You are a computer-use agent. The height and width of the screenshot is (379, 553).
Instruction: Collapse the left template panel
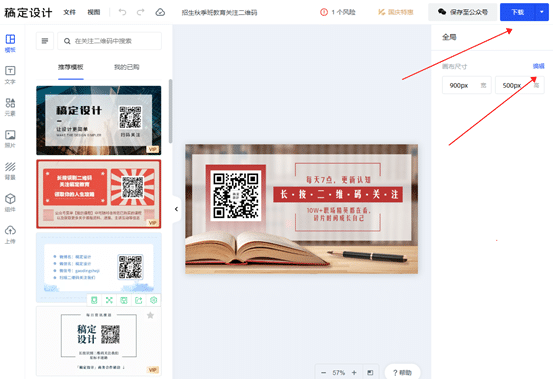(x=176, y=209)
